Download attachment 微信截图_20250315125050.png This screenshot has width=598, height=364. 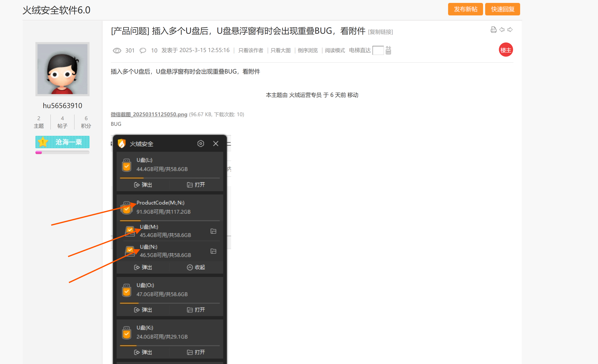tap(148, 114)
